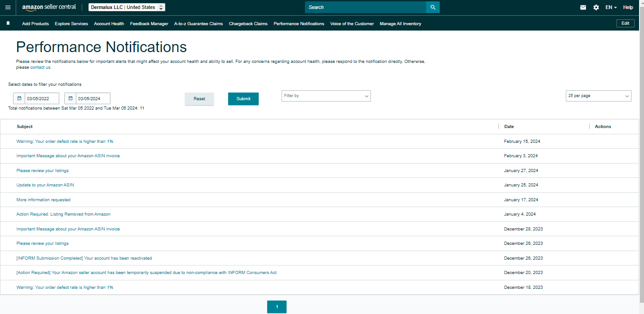This screenshot has height=314, width=644.
Task: Click the date December 20, 2023
Action: pyautogui.click(x=524, y=273)
